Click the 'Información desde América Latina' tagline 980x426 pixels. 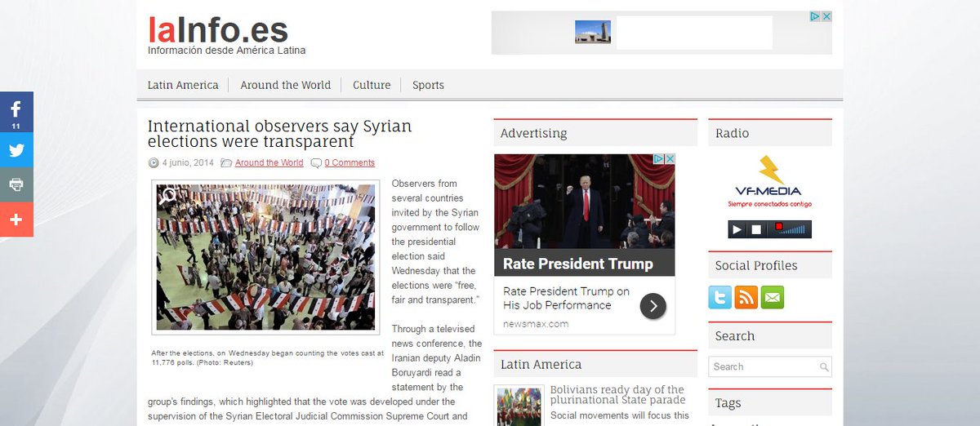[226, 51]
